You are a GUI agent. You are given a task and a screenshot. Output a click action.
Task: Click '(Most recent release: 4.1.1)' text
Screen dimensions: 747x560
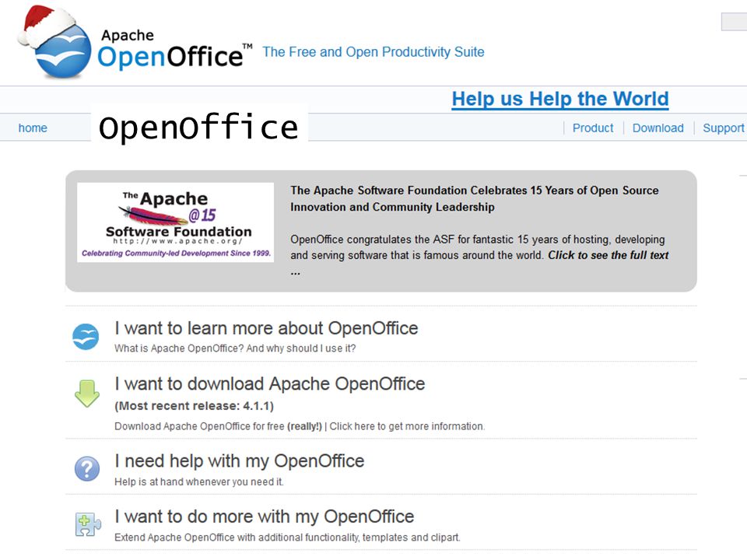coord(195,406)
